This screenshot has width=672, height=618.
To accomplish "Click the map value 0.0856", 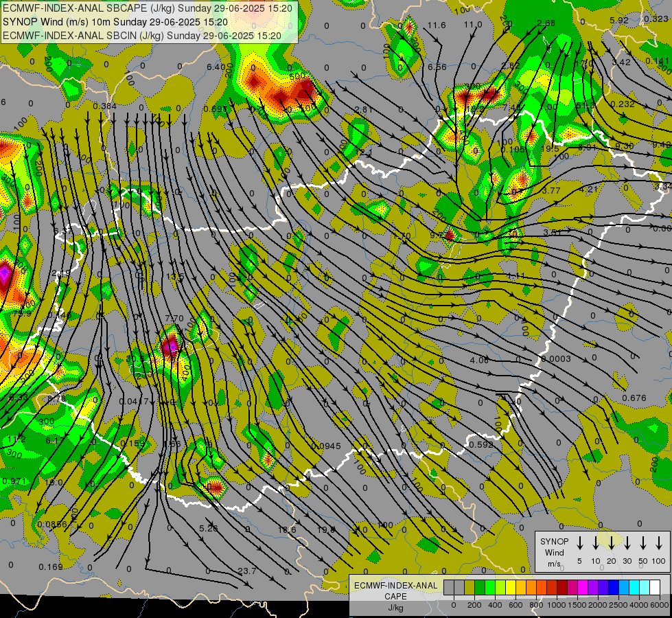I will pos(52,524).
